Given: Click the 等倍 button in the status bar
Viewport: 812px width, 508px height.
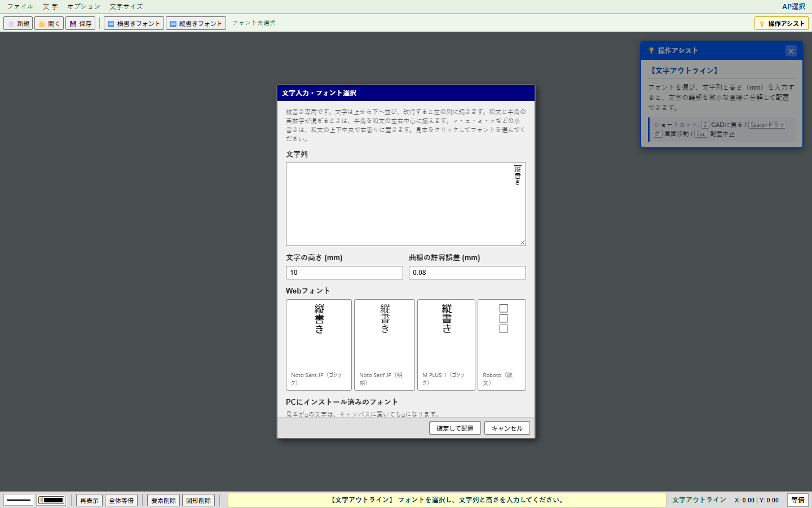Looking at the screenshot, I should coord(798,500).
